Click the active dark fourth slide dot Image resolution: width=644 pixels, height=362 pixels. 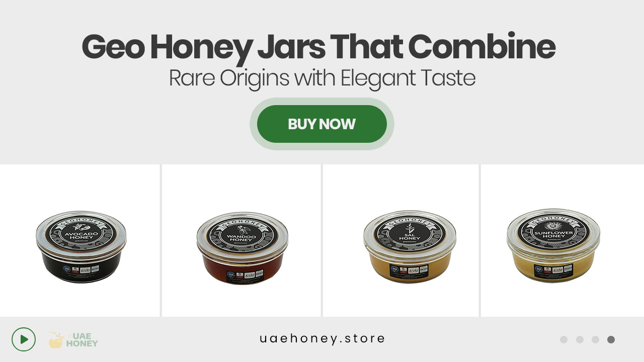[x=611, y=339]
